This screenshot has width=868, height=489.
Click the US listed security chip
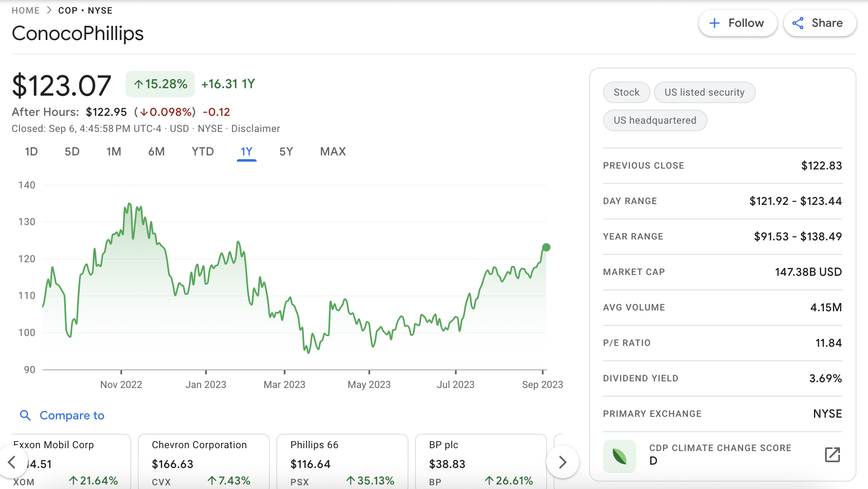[x=705, y=92]
